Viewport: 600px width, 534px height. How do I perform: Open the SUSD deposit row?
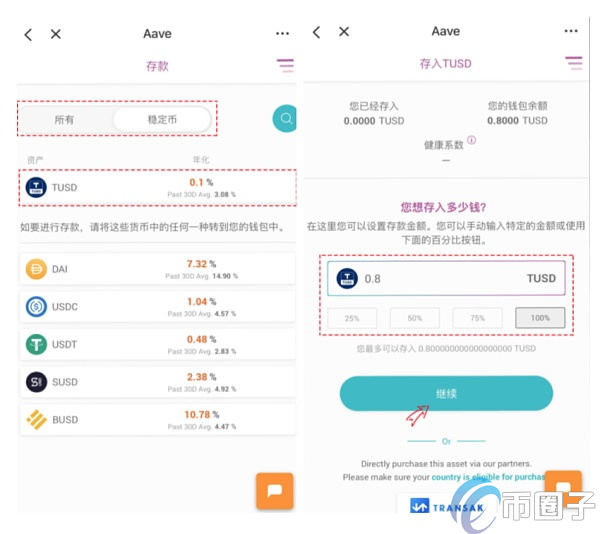pyautogui.click(x=158, y=382)
